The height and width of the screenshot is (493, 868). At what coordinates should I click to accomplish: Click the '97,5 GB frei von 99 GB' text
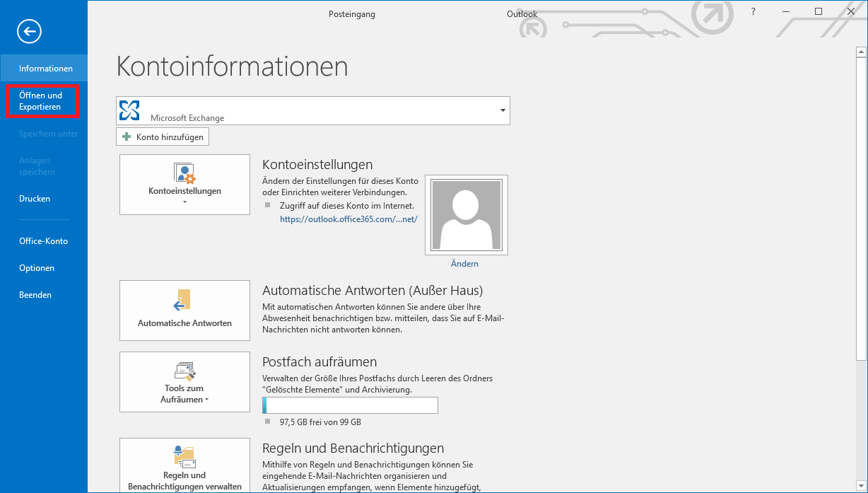click(320, 422)
